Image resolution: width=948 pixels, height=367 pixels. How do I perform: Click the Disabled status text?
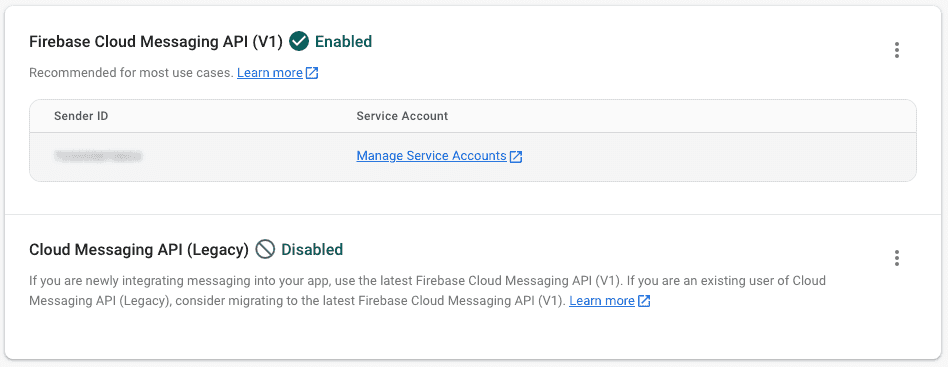pyautogui.click(x=312, y=249)
